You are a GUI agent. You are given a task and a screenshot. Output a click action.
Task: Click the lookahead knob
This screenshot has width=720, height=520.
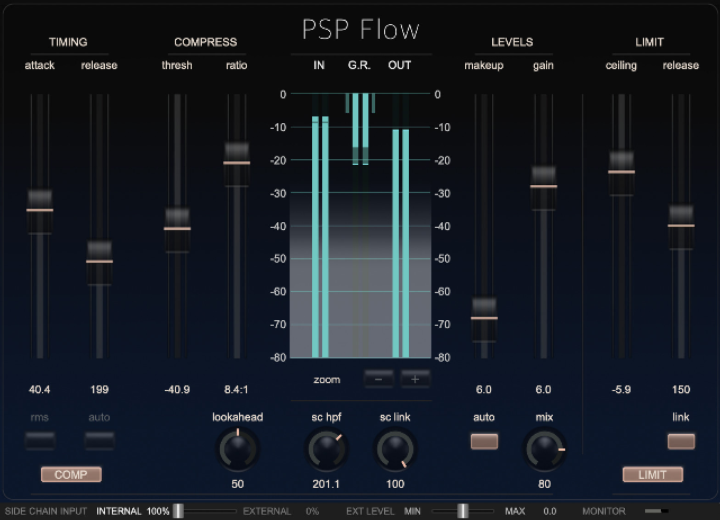(x=237, y=450)
